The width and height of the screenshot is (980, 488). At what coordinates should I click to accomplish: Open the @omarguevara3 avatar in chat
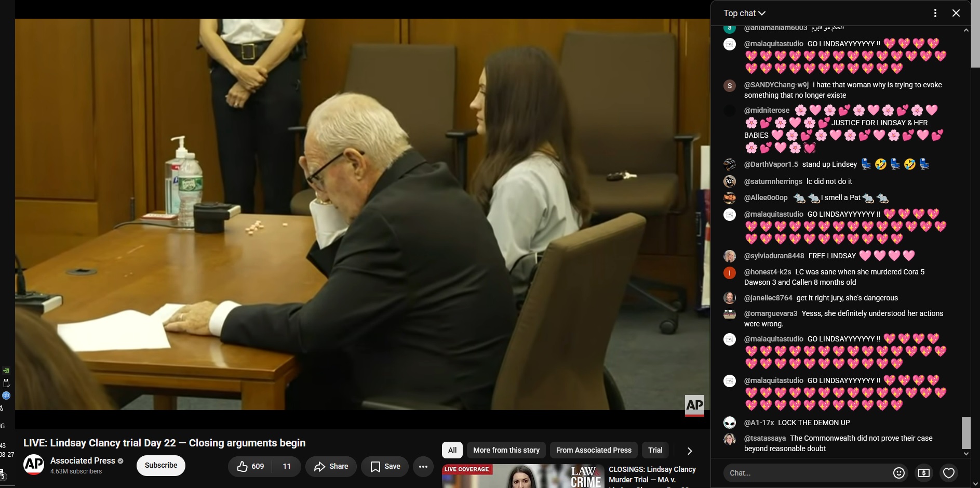coord(730,314)
